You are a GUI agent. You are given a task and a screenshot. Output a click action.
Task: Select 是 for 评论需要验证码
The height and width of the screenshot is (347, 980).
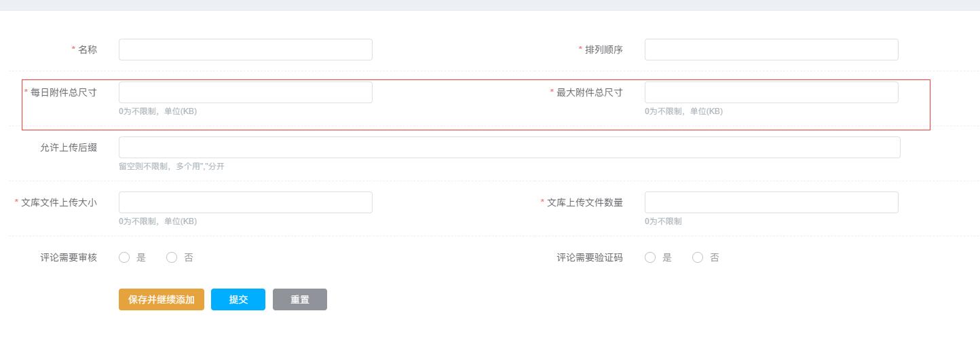tap(650, 257)
